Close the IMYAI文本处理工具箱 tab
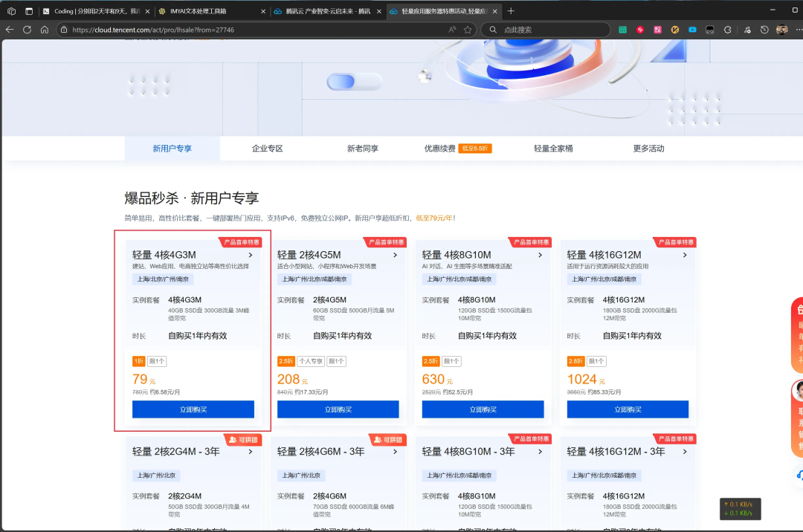The width and height of the screenshot is (803, 532). [x=263, y=10]
